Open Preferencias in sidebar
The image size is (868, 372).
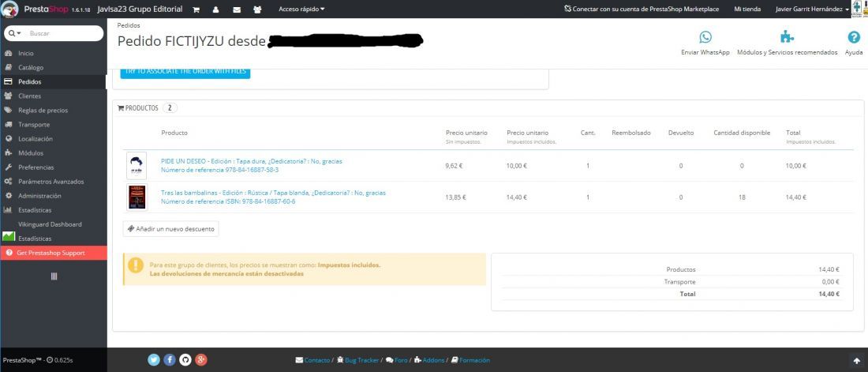(x=36, y=167)
